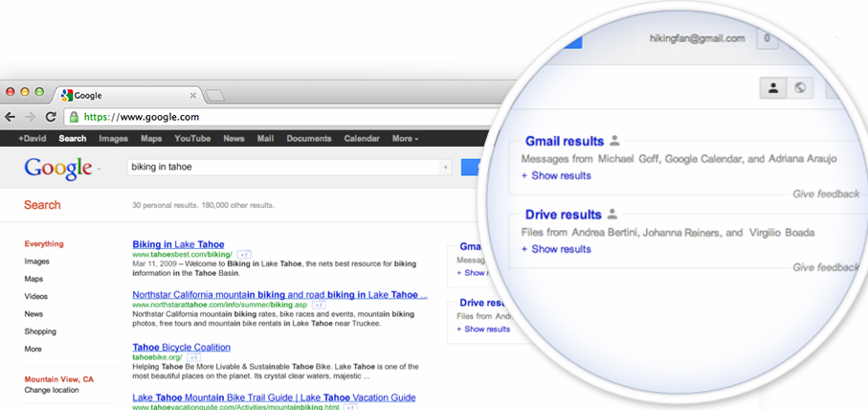This screenshot has width=868, height=410.
Task: Click the browser back arrow
Action: (x=10, y=117)
